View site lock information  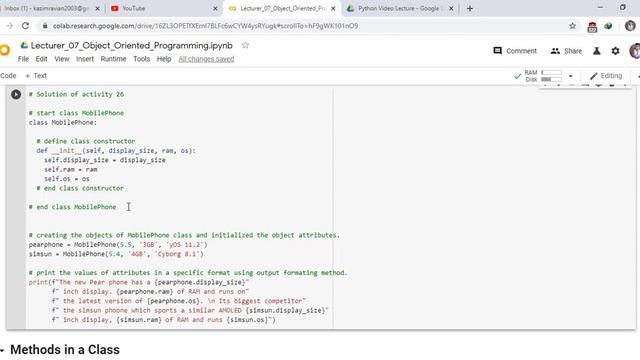point(44,26)
